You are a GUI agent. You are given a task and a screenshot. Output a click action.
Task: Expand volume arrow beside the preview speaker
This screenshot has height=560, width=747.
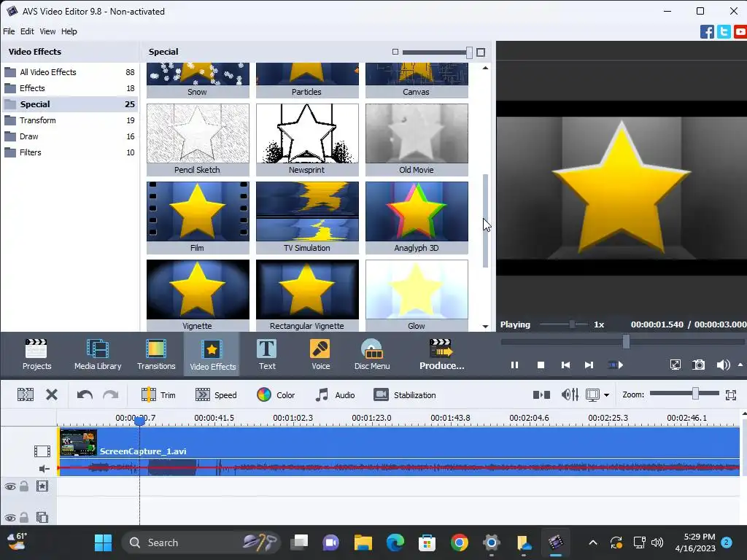(740, 365)
